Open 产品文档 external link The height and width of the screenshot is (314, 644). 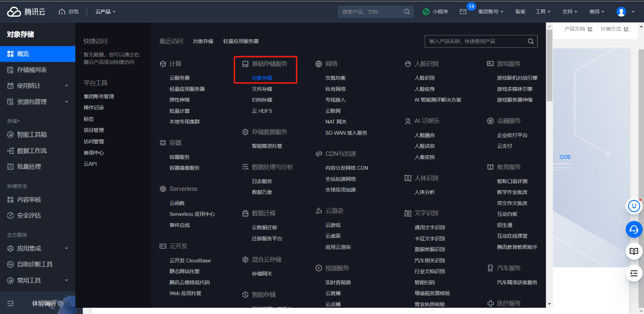[x=578, y=29]
